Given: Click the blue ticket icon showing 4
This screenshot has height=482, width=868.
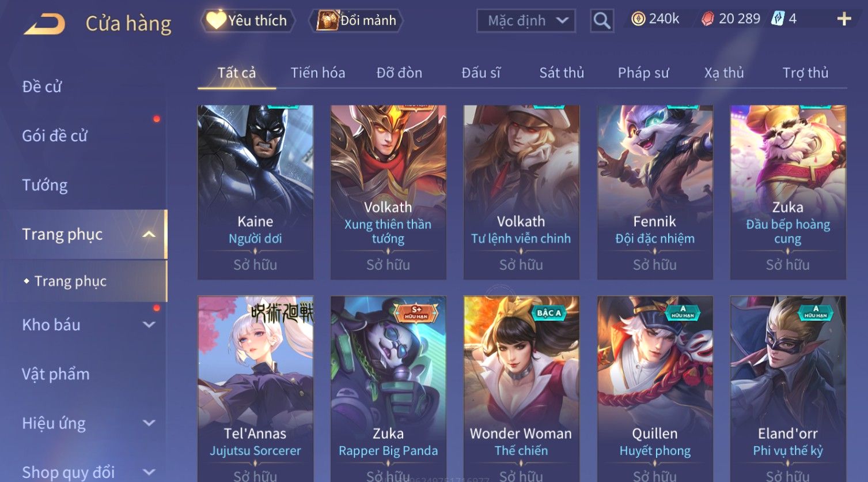Looking at the screenshot, I should click(778, 19).
